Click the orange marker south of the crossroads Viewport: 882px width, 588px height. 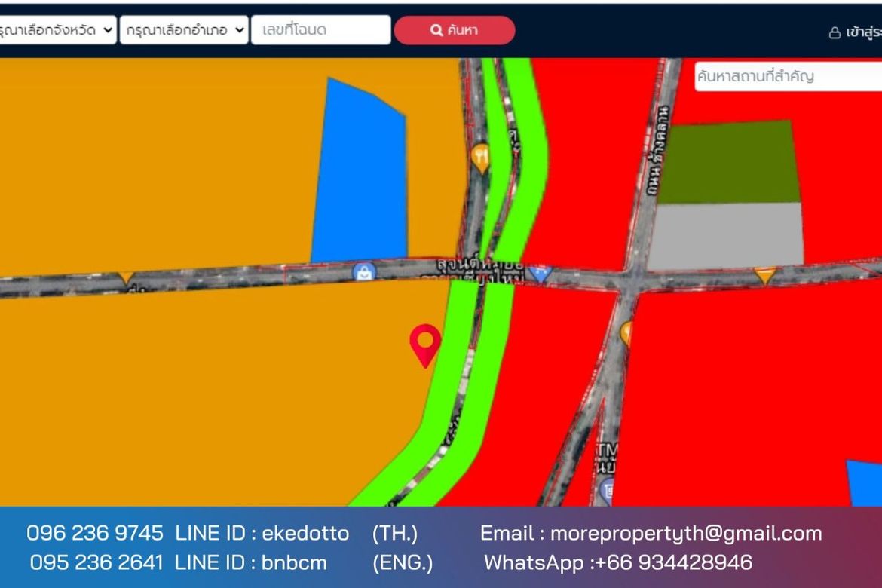click(626, 332)
